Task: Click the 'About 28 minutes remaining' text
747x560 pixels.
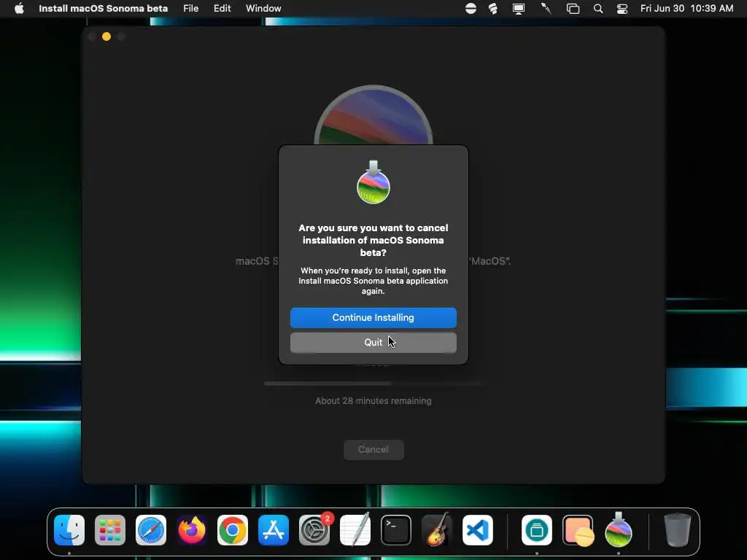Action: (373, 401)
